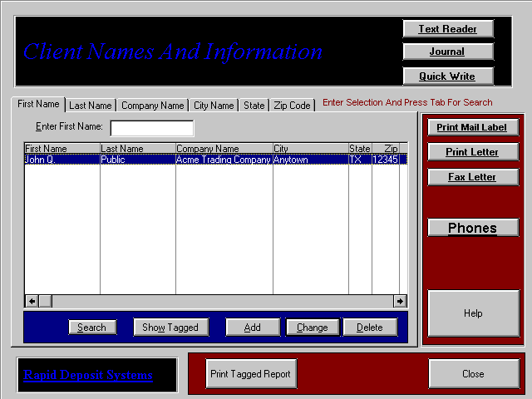Select the Company Name tab

coord(152,106)
